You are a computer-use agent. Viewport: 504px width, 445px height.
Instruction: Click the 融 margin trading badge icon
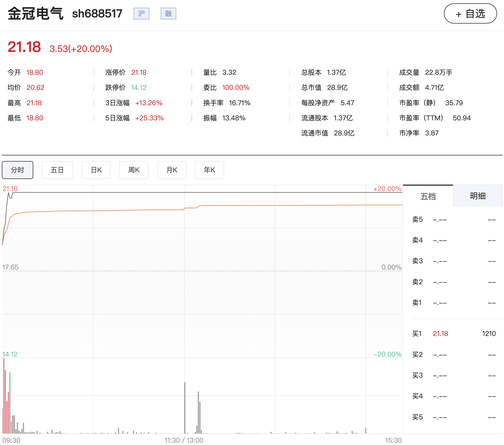tap(168, 14)
